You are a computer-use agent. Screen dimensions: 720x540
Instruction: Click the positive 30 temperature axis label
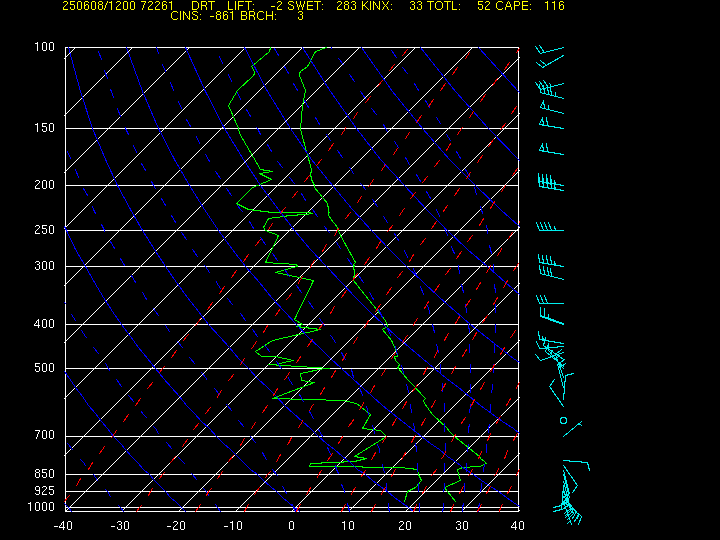[x=462, y=526]
